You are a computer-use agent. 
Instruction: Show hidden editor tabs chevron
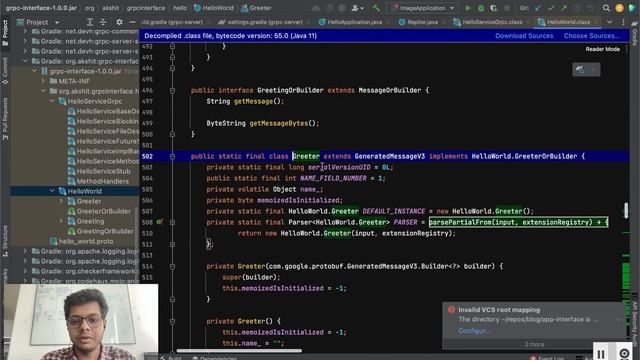609,22
